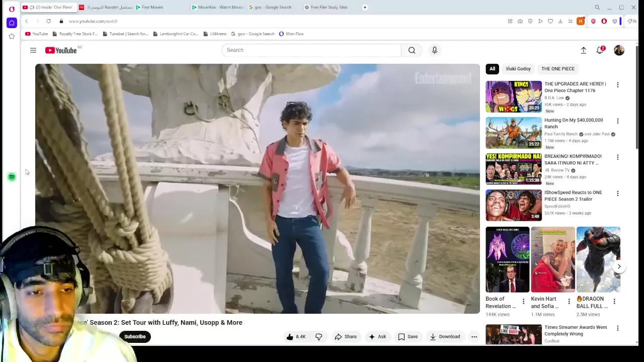The height and width of the screenshot is (362, 644).
Task: Click the site security padlock icon
Action: tap(61, 21)
